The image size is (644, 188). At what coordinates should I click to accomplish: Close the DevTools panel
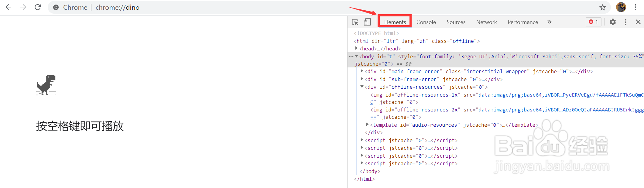638,22
